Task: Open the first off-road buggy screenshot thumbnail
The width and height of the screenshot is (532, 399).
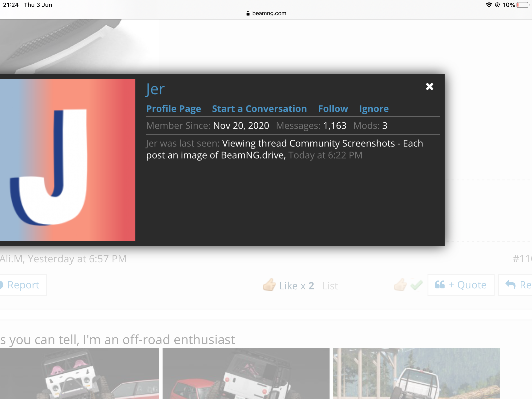Action: pyautogui.click(x=80, y=374)
